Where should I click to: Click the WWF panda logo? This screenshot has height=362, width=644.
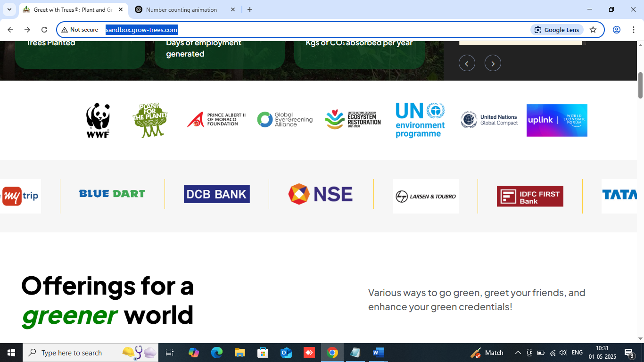tap(98, 121)
